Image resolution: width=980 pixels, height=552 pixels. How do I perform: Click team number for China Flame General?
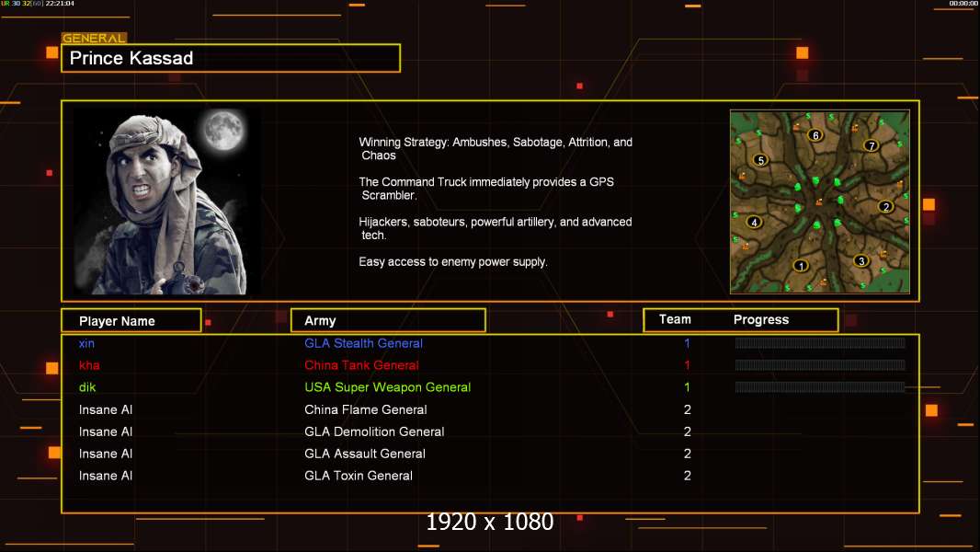[687, 409]
